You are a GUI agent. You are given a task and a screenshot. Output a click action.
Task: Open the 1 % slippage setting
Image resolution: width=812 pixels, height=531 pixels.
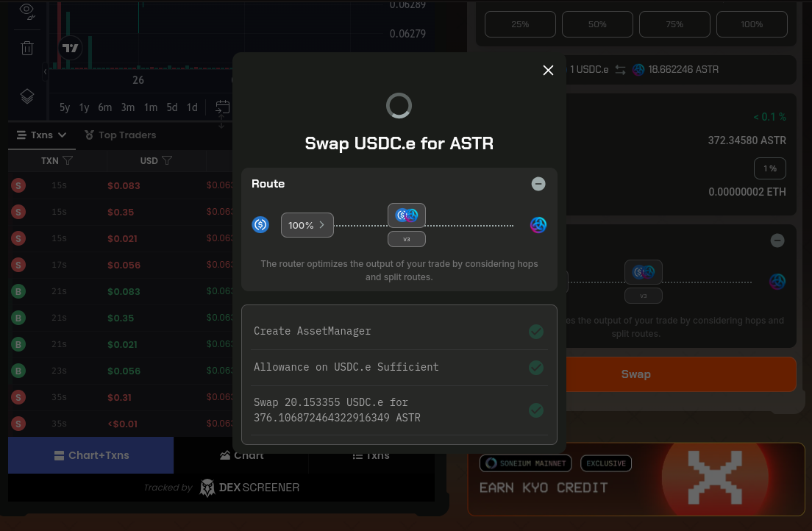click(769, 168)
